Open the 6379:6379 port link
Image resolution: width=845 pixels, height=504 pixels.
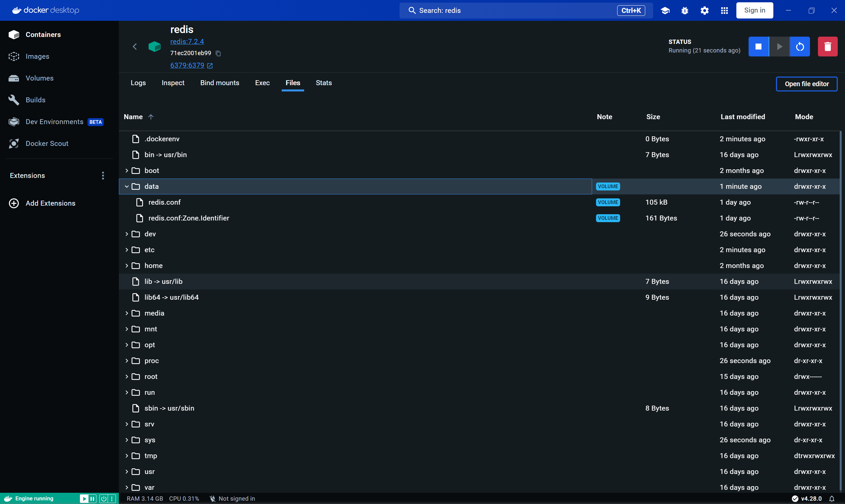(x=187, y=65)
